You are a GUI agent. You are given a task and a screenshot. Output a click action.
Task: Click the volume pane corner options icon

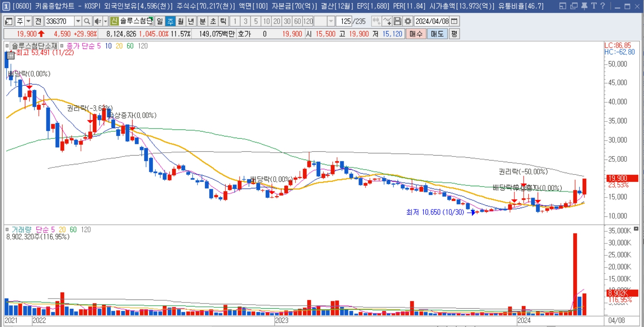click(636, 229)
